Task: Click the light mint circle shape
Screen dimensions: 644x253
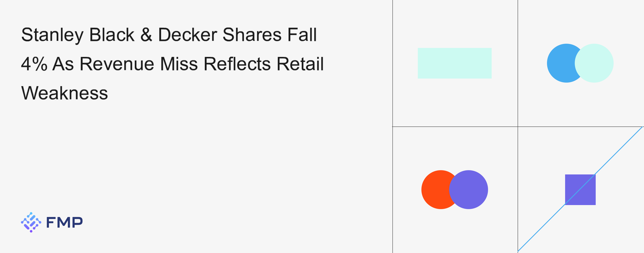Action: 594,63
